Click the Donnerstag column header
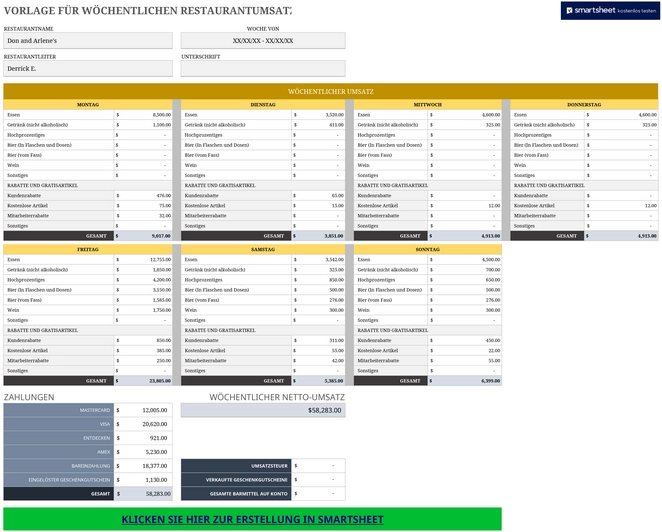Viewport: 662px width, 532px height. (x=584, y=105)
